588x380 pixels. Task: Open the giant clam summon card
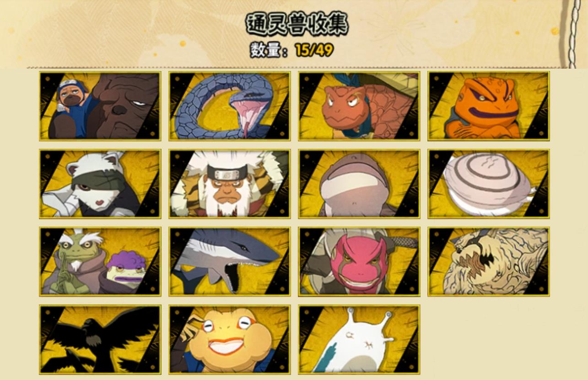(x=488, y=184)
